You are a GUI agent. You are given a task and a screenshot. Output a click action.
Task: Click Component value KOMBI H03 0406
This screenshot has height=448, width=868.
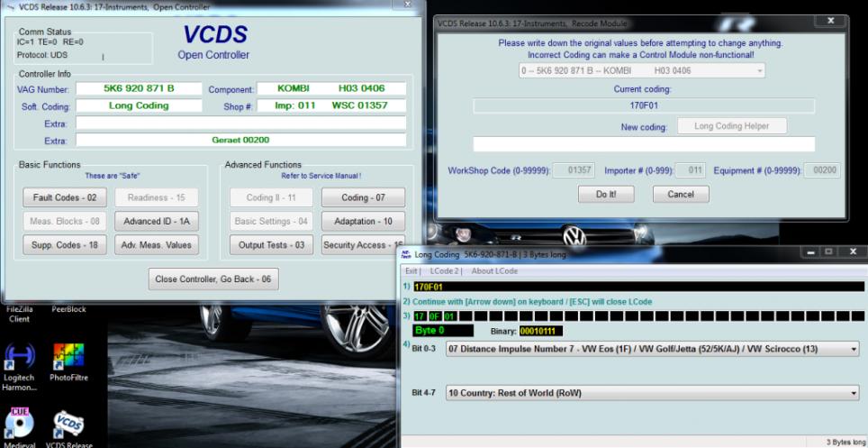331,88
